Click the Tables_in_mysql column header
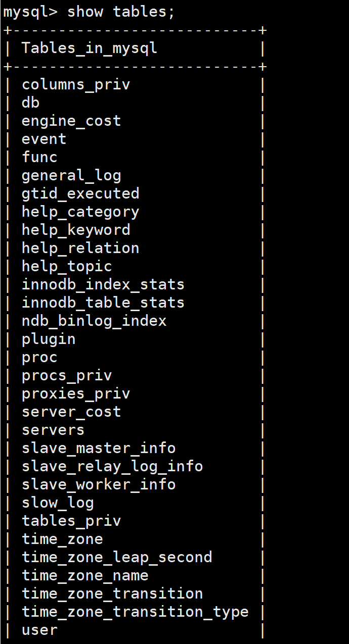 click(x=90, y=48)
